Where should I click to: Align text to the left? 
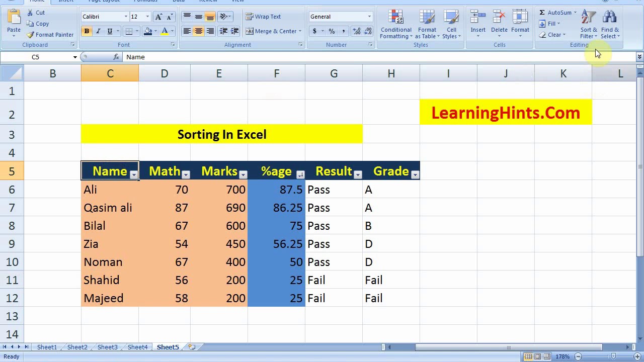pyautogui.click(x=187, y=31)
